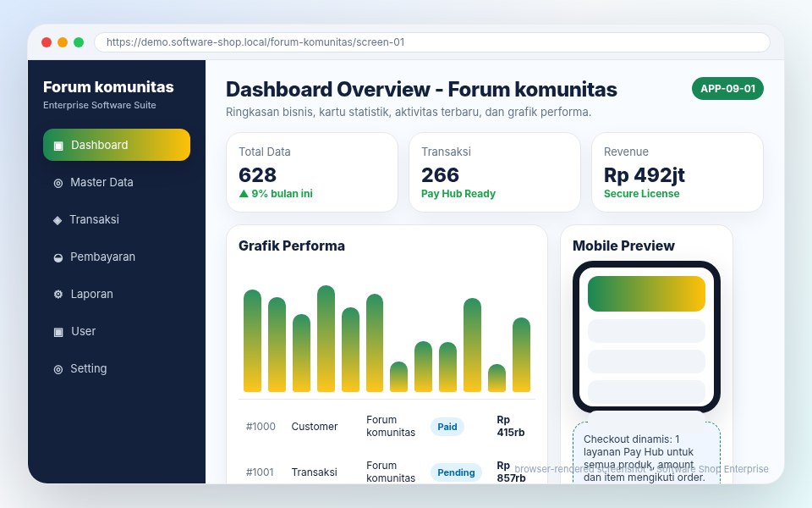
Task: Click the '#1000' order ID
Action: [x=261, y=427]
